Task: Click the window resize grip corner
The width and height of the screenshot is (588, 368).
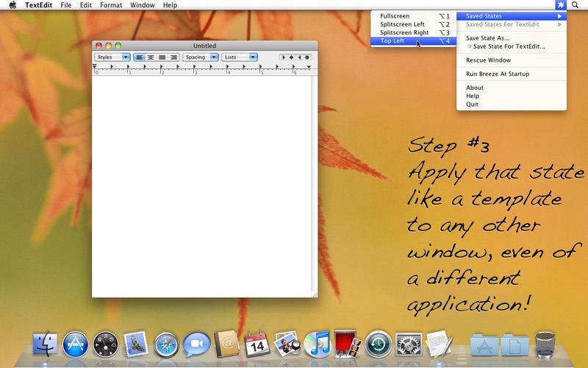Action: (315, 294)
